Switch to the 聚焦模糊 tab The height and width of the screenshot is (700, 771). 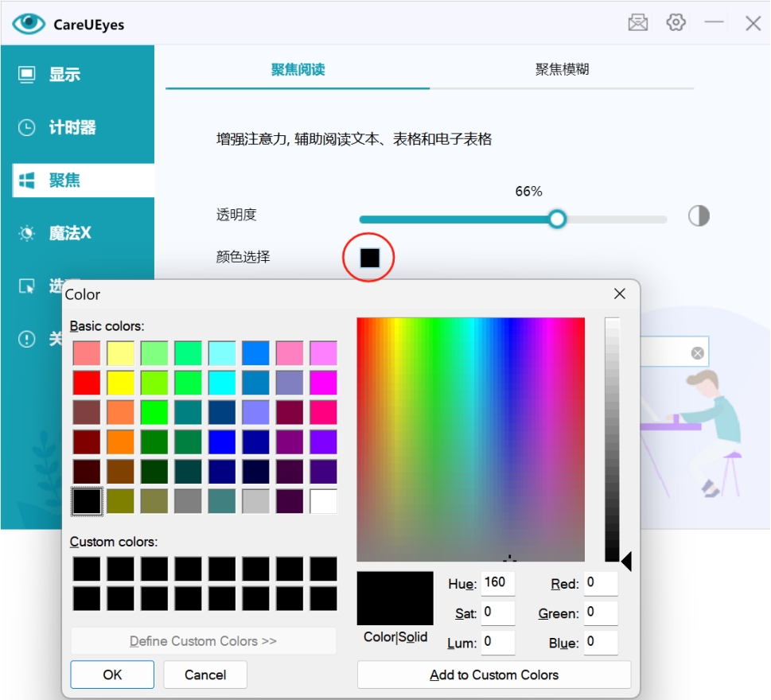[x=562, y=70]
